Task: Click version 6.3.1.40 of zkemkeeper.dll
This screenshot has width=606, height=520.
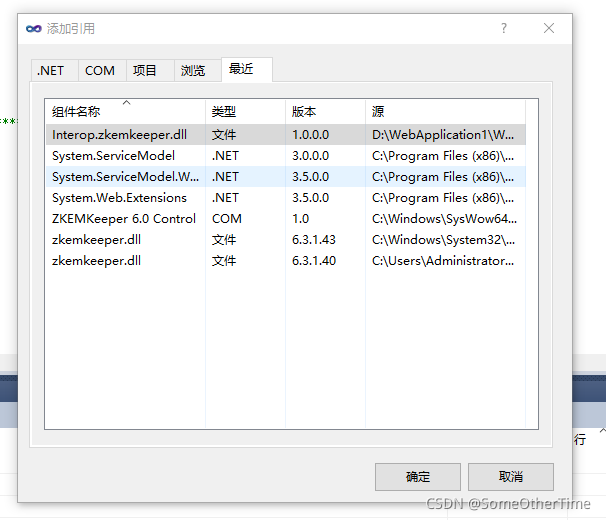Action: point(314,261)
